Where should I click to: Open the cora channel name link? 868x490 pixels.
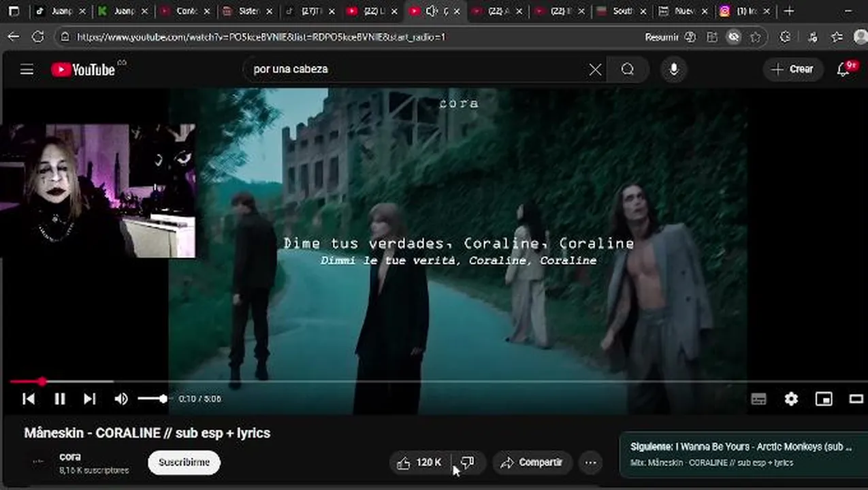(69, 457)
